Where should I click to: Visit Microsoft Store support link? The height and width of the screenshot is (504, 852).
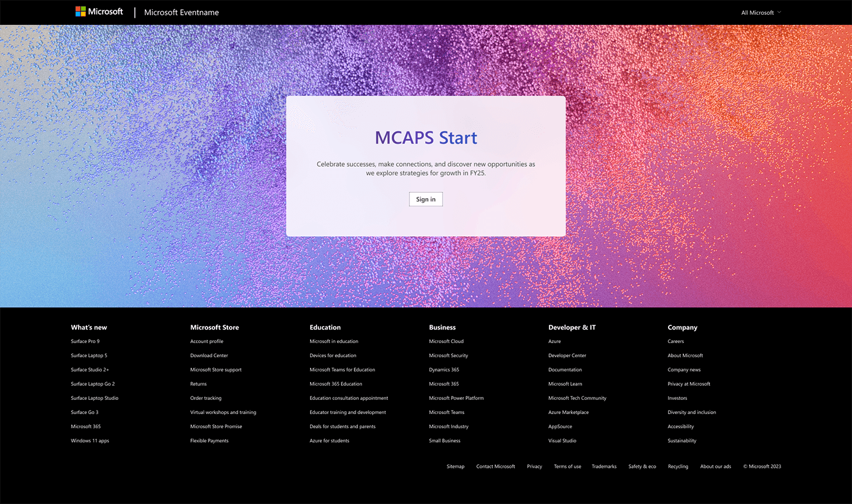(x=216, y=370)
